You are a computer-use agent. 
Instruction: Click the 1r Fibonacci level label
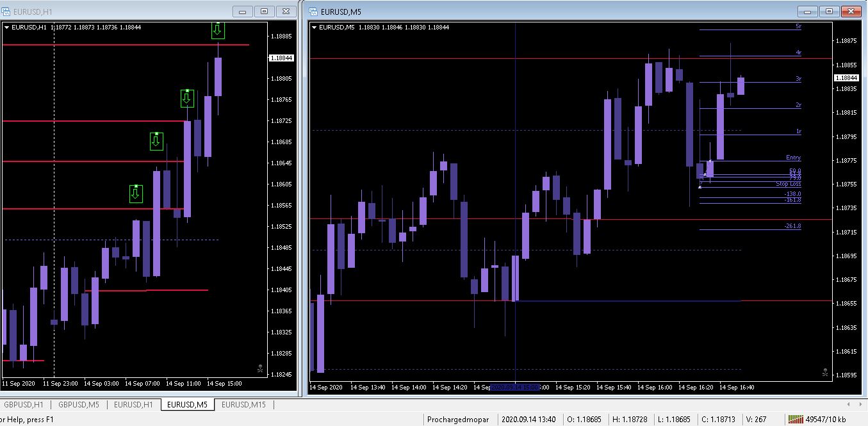(798, 131)
